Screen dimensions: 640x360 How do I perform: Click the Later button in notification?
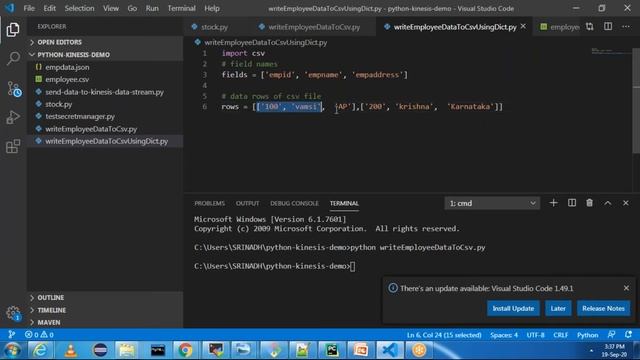tap(558, 308)
